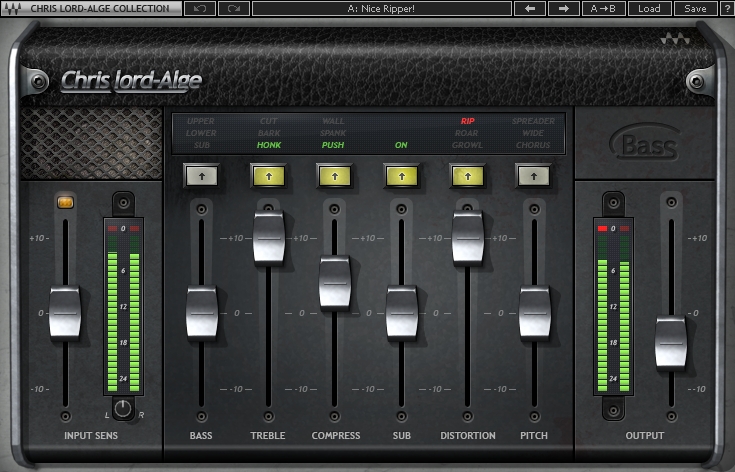Click the TREBLE fader handle
The image size is (735, 472).
tap(269, 237)
